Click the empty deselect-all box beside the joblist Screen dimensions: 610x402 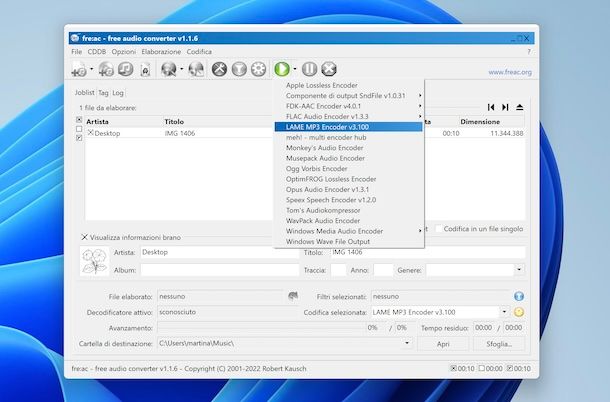[x=79, y=129]
